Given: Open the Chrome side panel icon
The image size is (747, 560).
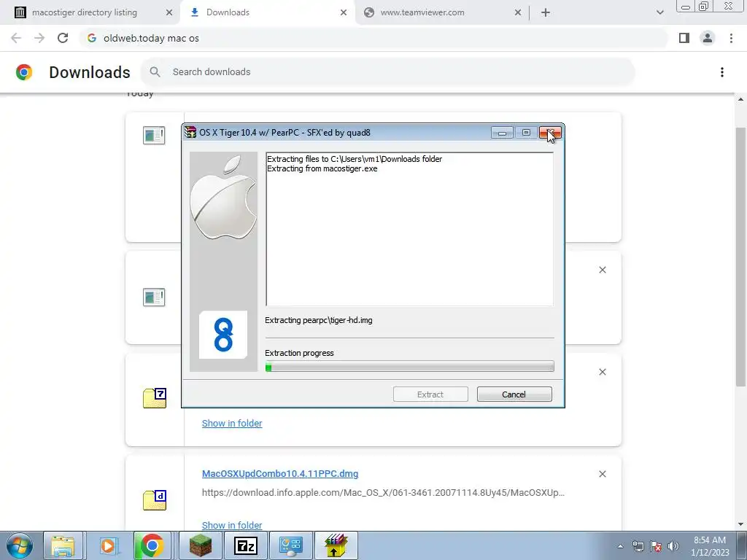Looking at the screenshot, I should point(684,38).
